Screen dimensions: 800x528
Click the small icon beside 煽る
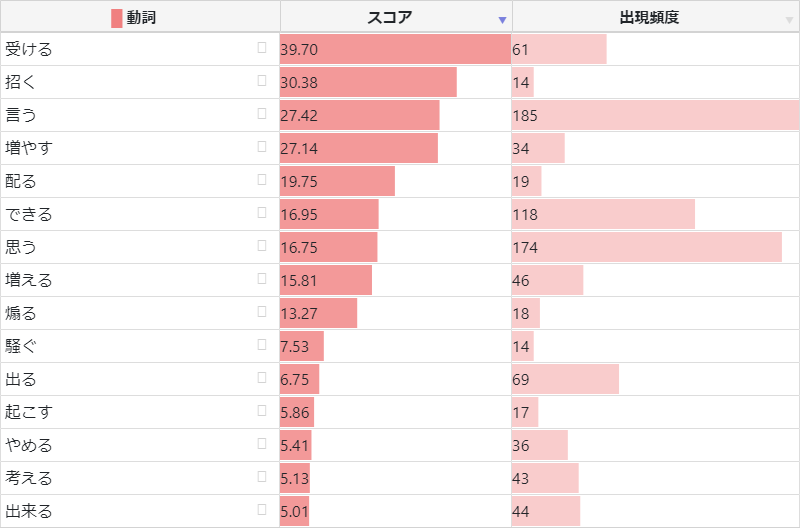(x=262, y=311)
